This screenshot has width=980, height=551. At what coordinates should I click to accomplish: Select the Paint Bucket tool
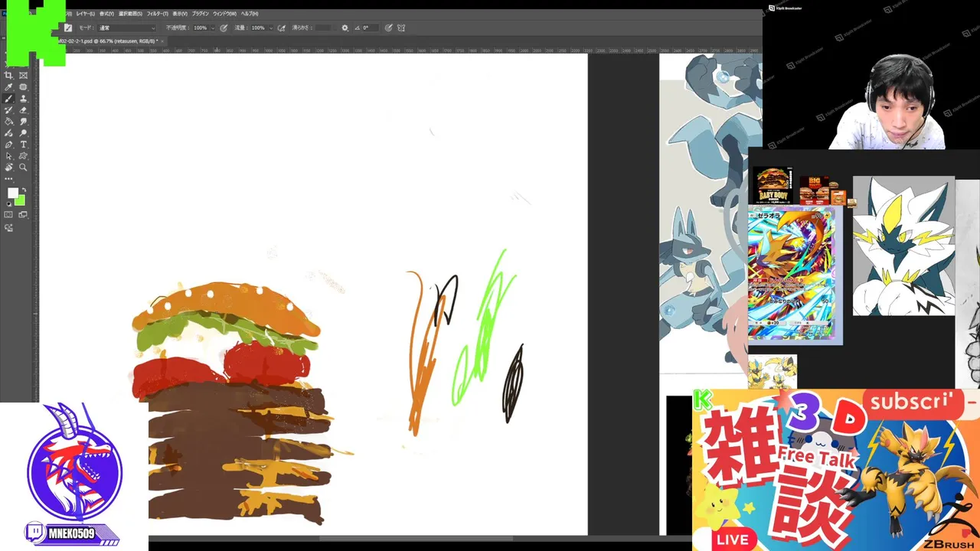tap(8, 121)
